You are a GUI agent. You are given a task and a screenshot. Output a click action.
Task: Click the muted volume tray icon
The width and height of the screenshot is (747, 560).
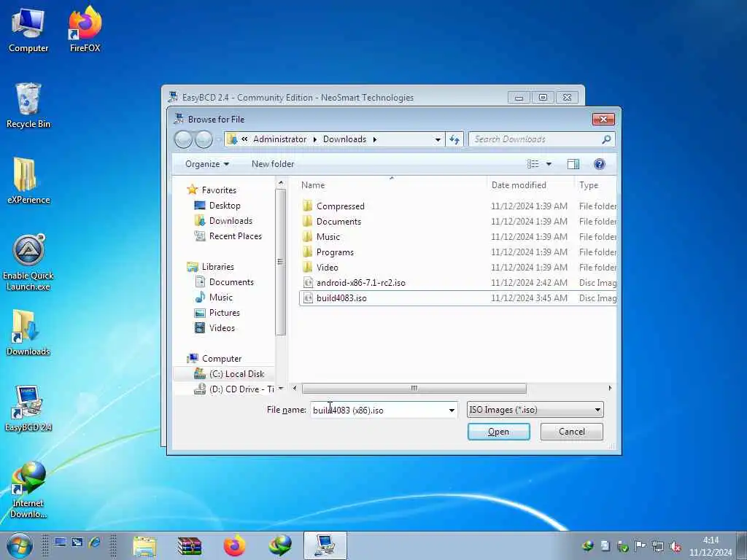click(676, 547)
